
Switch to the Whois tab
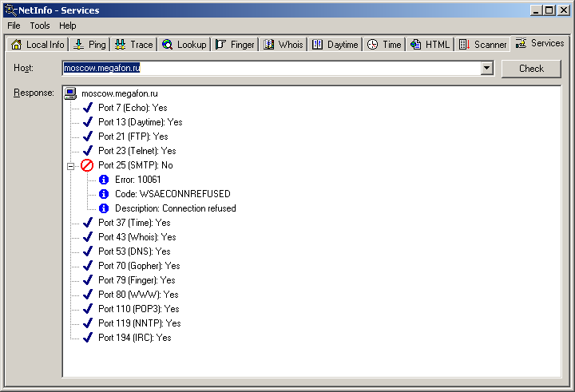tap(284, 45)
